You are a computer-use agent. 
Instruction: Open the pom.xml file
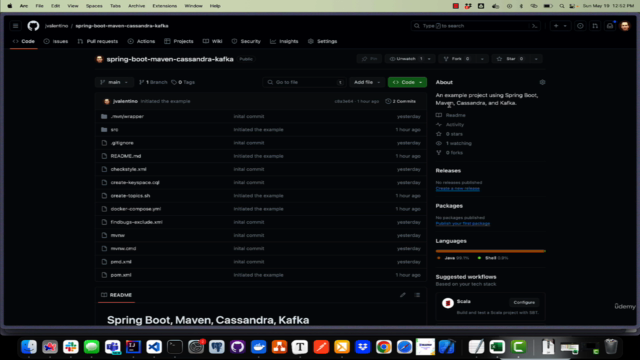tap(121, 275)
